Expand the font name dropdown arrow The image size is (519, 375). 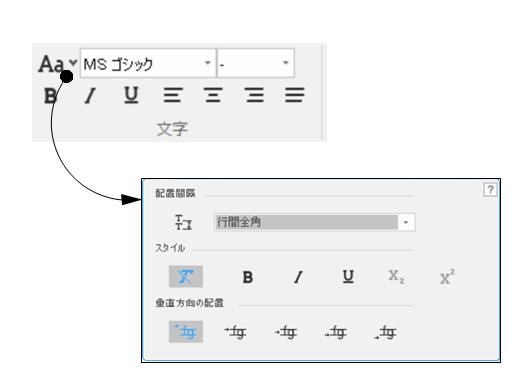coord(208,63)
